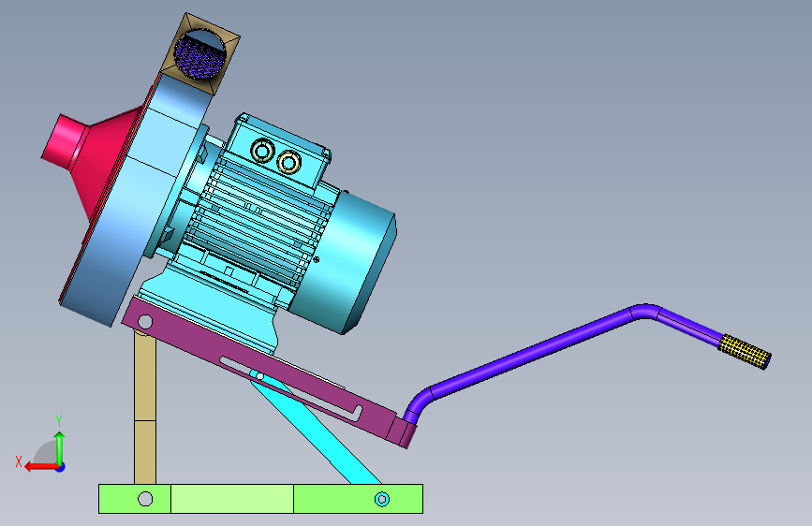Click the purple mesh screen in outlet

pos(199,57)
